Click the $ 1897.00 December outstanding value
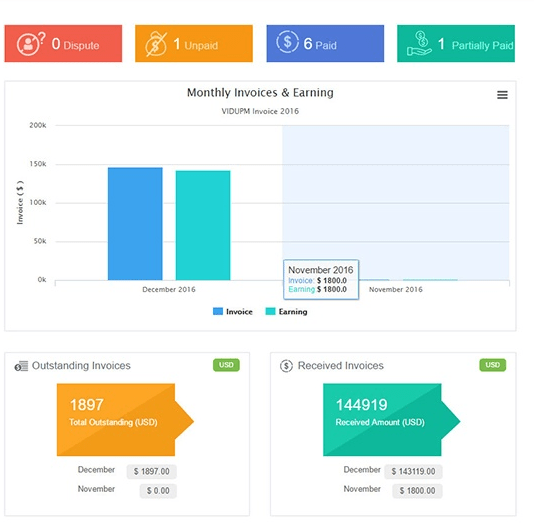The width and height of the screenshot is (534, 523). (x=152, y=472)
